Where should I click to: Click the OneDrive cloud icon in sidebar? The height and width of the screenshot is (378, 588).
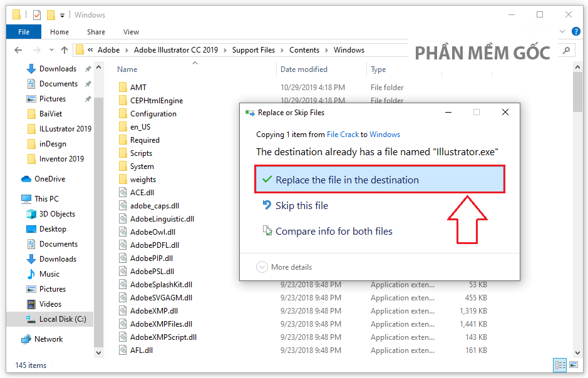click(x=26, y=179)
